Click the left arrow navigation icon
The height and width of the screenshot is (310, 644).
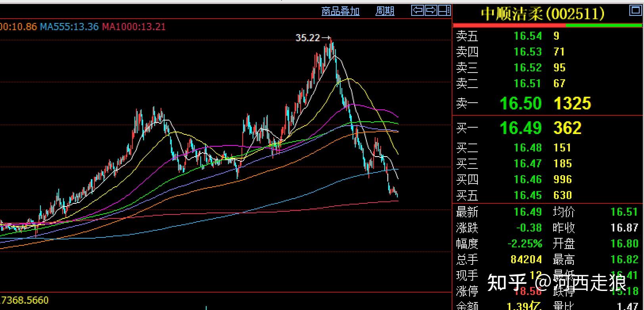tap(418, 10)
